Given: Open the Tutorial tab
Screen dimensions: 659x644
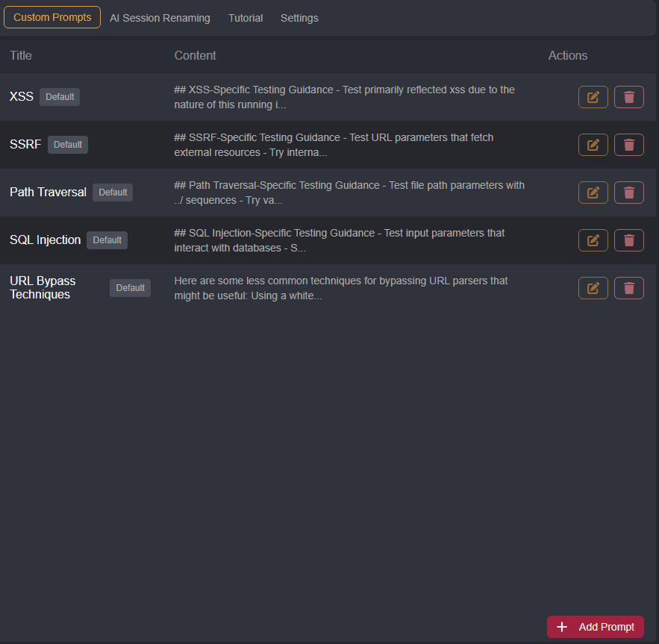Looking at the screenshot, I should coord(246,17).
